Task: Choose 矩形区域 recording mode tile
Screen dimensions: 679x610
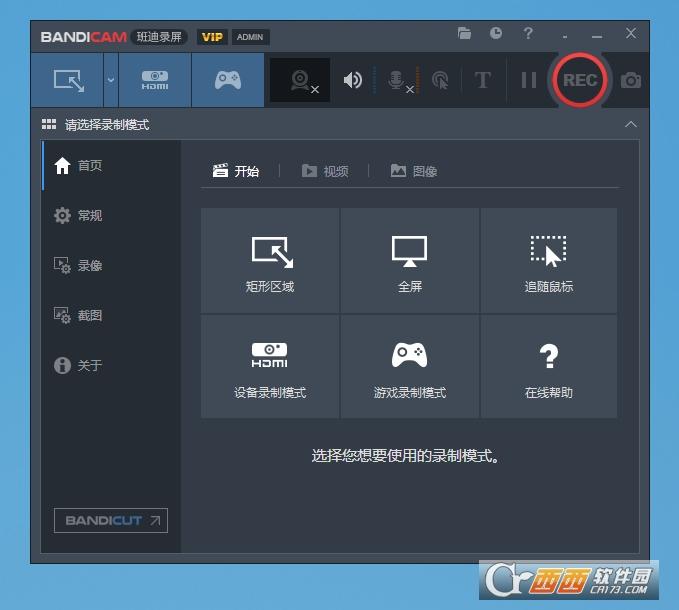Action: pyautogui.click(x=270, y=260)
